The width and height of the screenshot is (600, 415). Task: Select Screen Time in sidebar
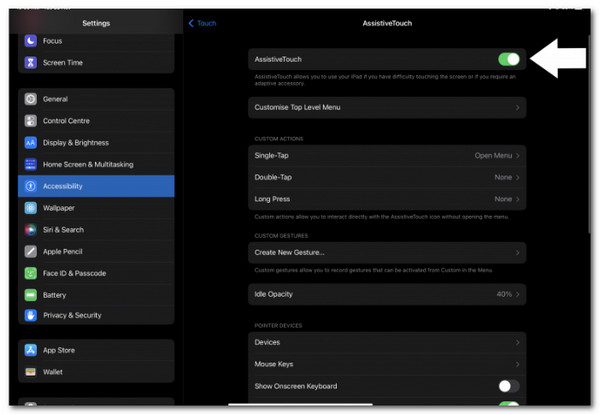tap(96, 62)
